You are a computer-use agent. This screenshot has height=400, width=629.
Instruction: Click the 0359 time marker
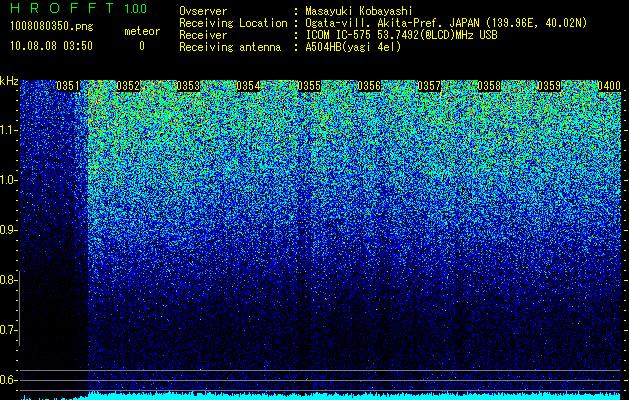[x=549, y=86]
